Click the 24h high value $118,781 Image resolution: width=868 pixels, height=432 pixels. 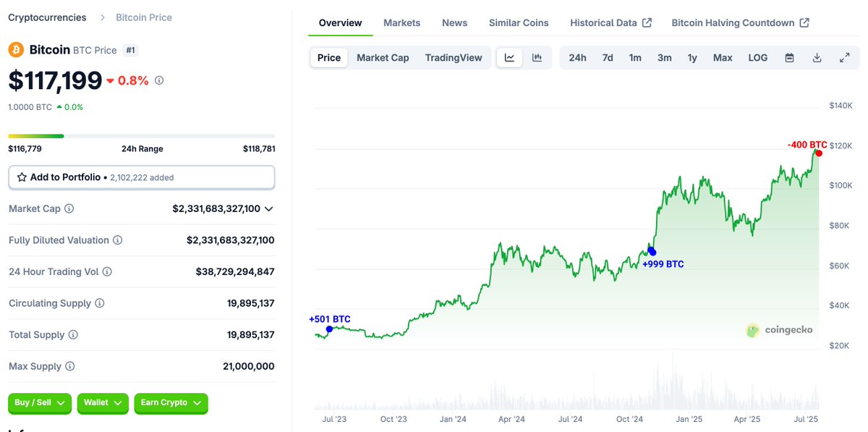tap(259, 149)
